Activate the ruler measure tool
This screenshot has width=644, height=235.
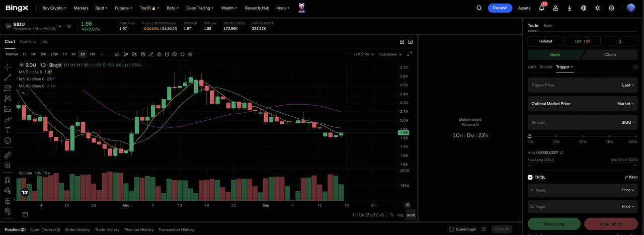[8, 155]
